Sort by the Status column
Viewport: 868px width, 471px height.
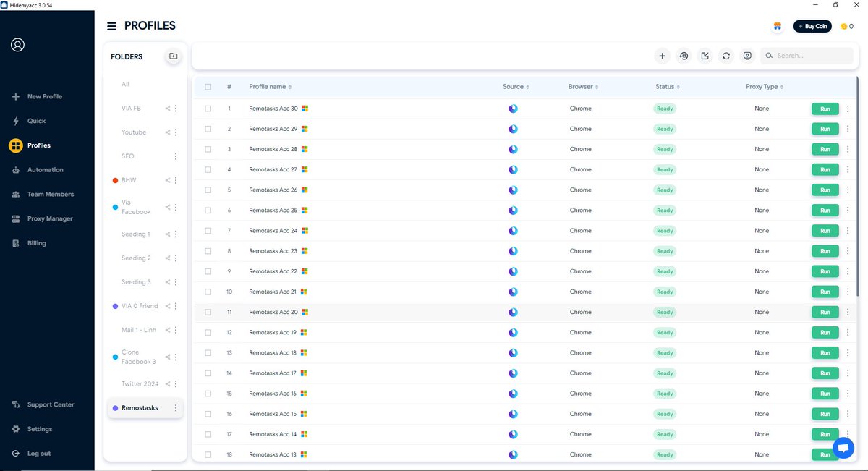tap(667, 87)
